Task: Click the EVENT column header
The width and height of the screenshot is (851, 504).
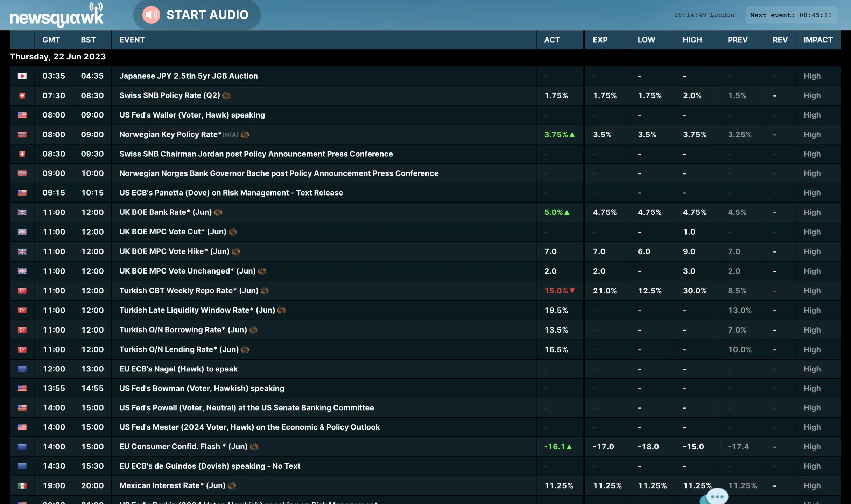Action: pyautogui.click(x=132, y=40)
